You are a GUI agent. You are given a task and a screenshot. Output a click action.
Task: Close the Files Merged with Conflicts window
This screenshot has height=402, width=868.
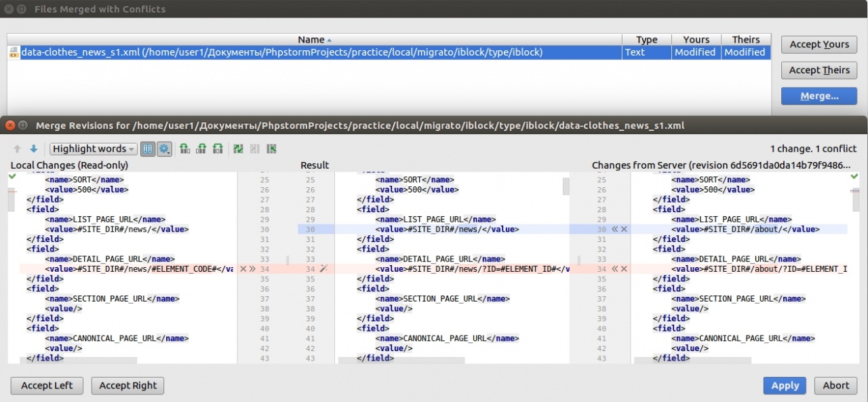tap(10, 9)
